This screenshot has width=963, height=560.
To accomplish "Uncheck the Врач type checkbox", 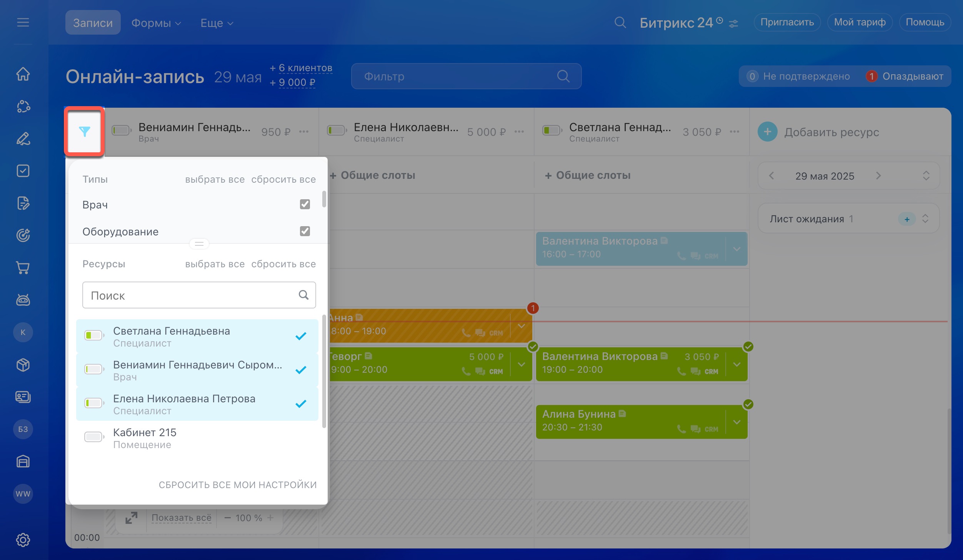I will [x=305, y=204].
